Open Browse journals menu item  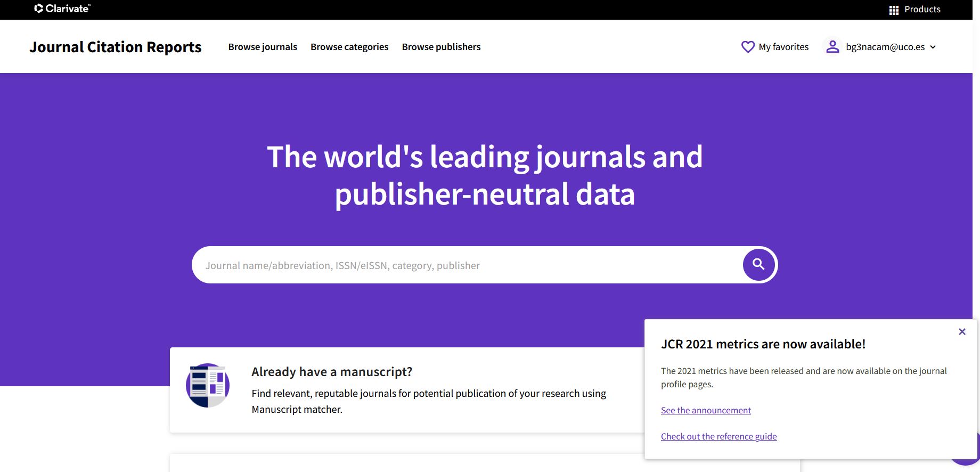click(263, 47)
